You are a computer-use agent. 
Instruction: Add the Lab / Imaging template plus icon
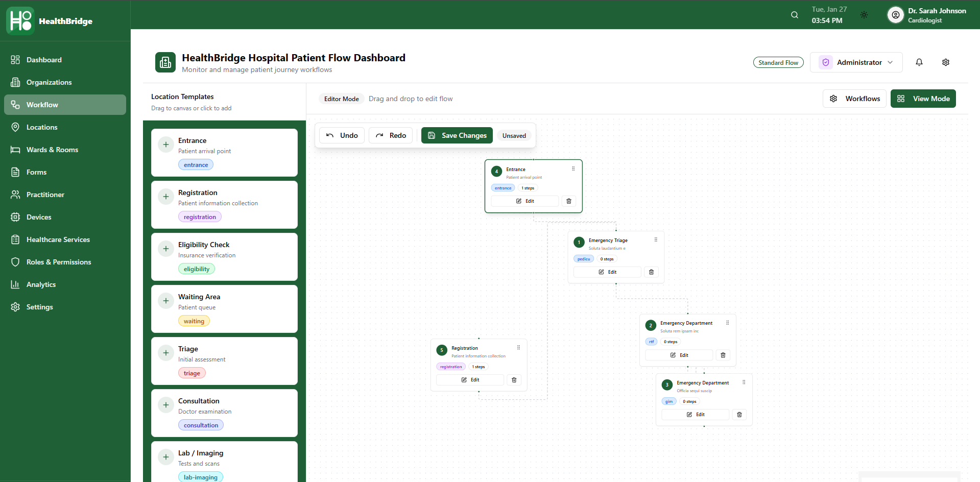pos(166,457)
